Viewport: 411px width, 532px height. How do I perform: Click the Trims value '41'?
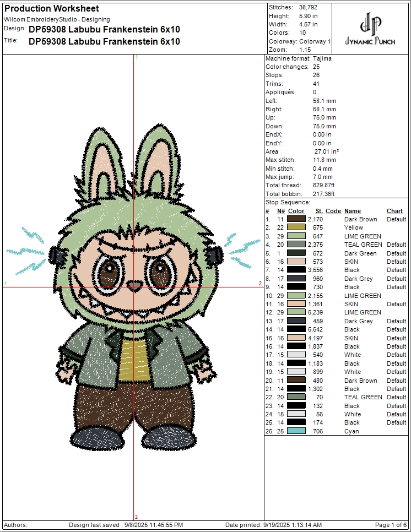[x=316, y=84]
